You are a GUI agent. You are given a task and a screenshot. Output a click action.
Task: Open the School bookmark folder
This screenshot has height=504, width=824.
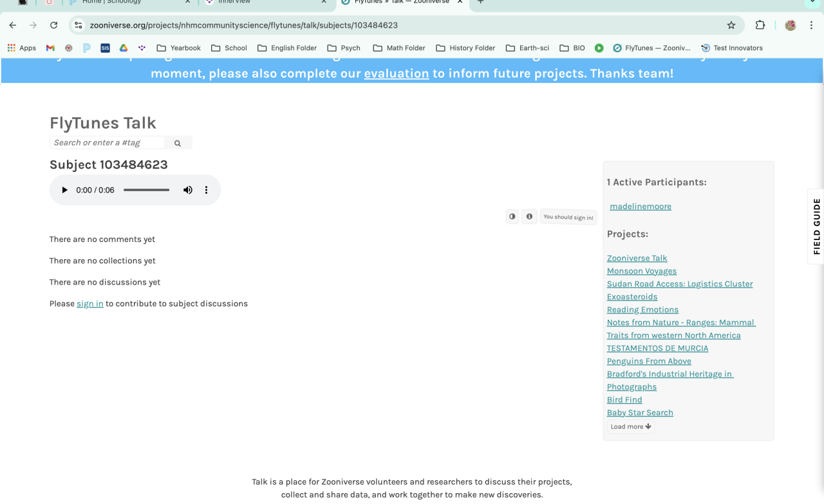(x=229, y=48)
